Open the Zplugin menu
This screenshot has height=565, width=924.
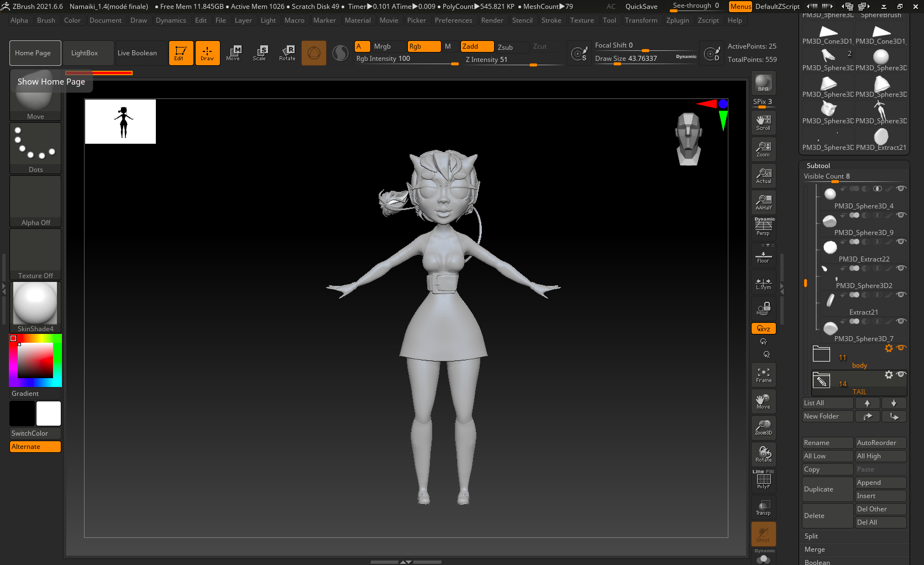click(678, 20)
